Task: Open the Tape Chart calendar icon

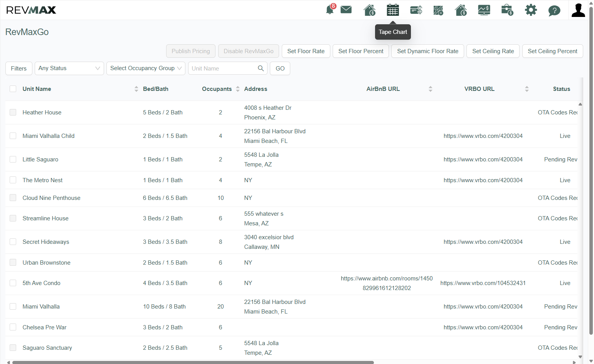Action: [393, 10]
